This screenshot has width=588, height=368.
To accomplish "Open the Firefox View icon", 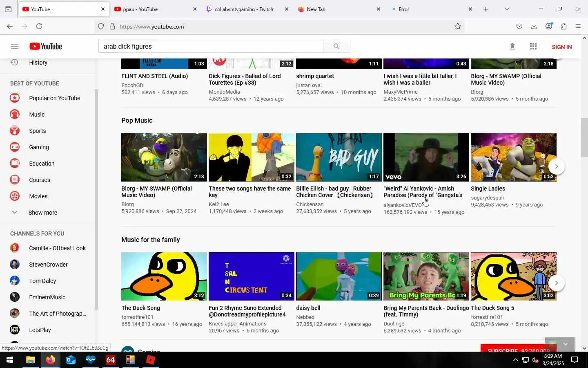I will click(8, 9).
